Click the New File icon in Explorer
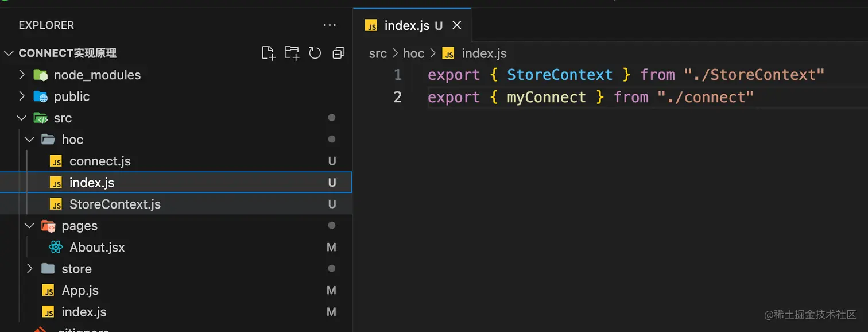This screenshot has height=332, width=868. click(x=268, y=53)
